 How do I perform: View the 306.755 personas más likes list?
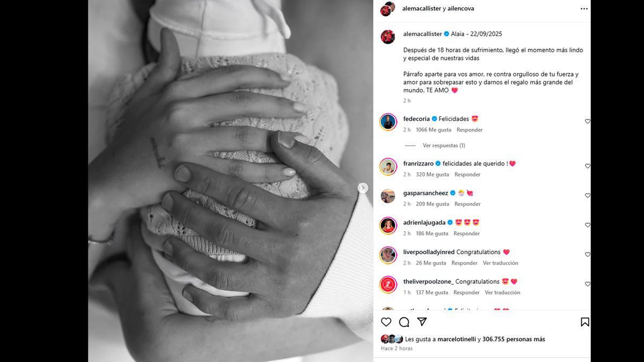click(x=514, y=339)
